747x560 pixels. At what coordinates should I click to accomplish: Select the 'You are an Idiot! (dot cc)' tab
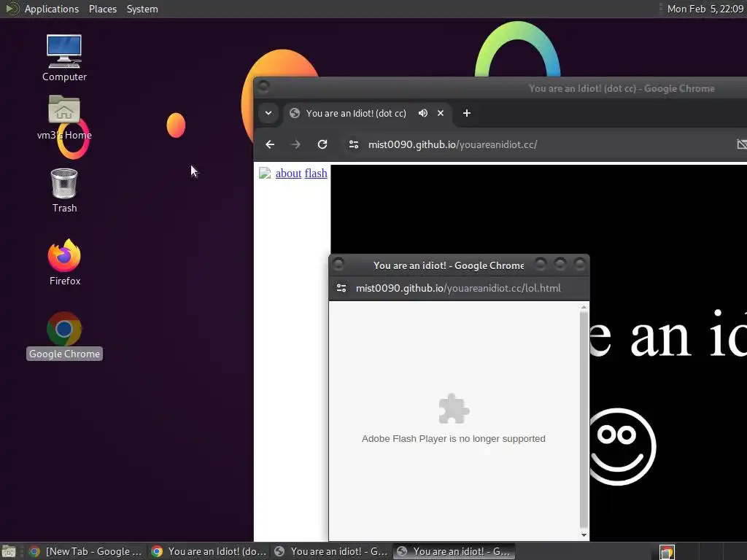(x=356, y=113)
